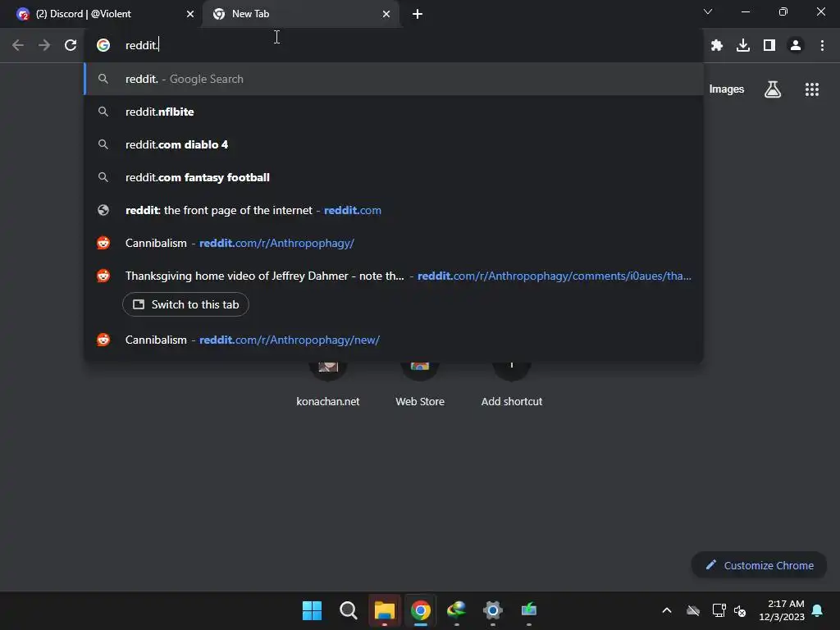The image size is (840, 630).
Task: Open the 'reddit: the front page of the internet' suggestion
Action: click(394, 210)
